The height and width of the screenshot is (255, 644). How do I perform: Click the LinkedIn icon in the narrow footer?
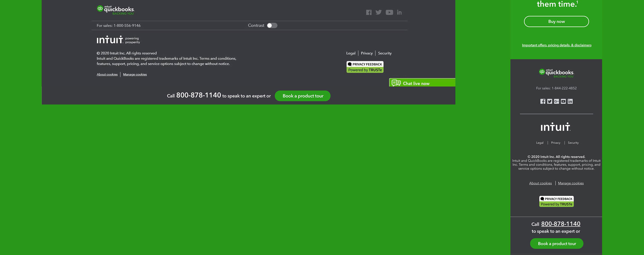point(570,101)
